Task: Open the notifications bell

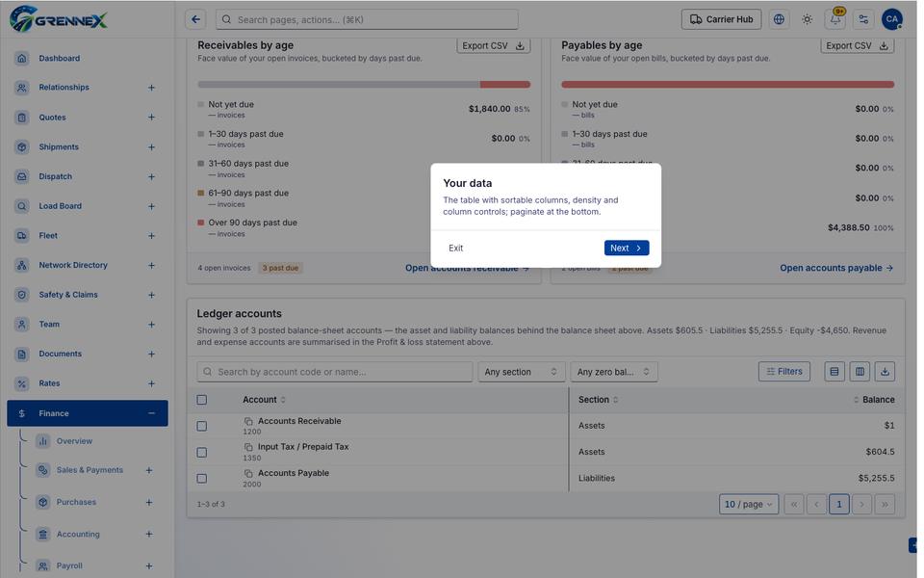Action: pyautogui.click(x=835, y=19)
